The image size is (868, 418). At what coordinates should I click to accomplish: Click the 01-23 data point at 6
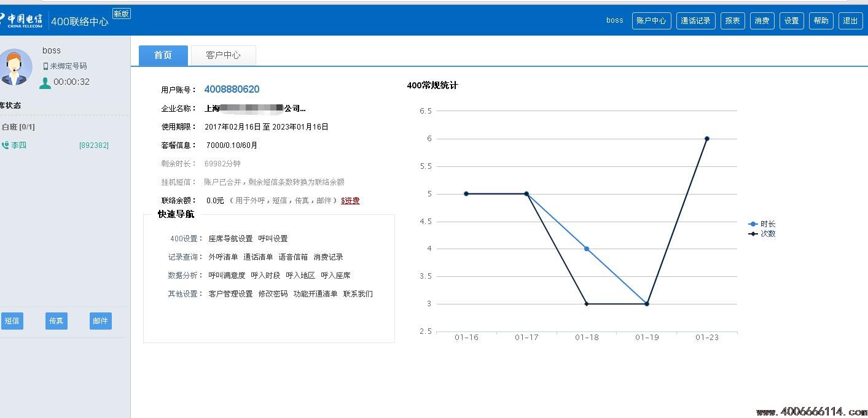coord(707,139)
